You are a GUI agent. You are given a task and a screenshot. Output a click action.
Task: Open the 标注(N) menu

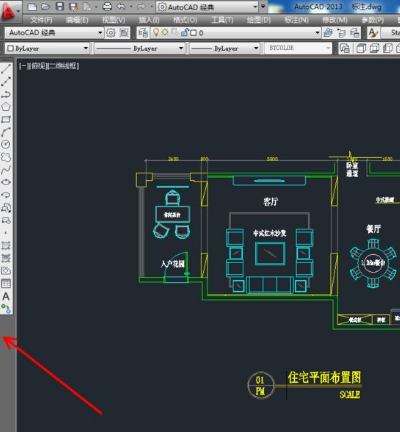[x=296, y=20]
